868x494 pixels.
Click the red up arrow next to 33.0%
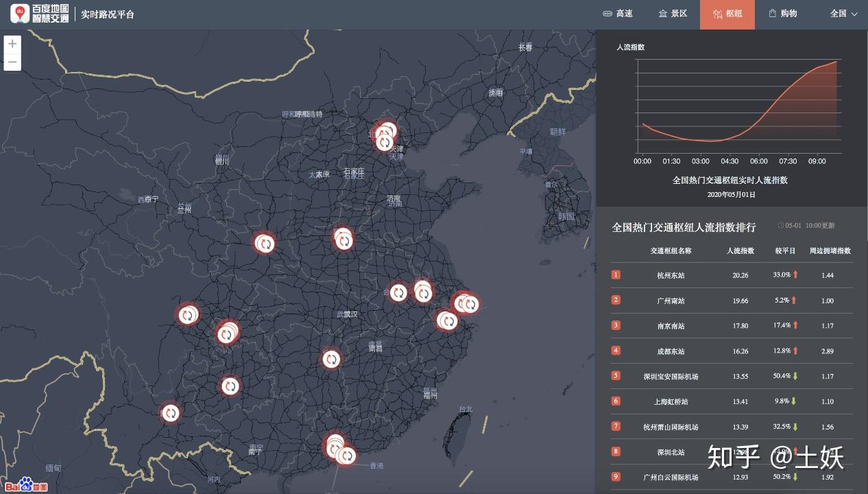[x=795, y=275]
